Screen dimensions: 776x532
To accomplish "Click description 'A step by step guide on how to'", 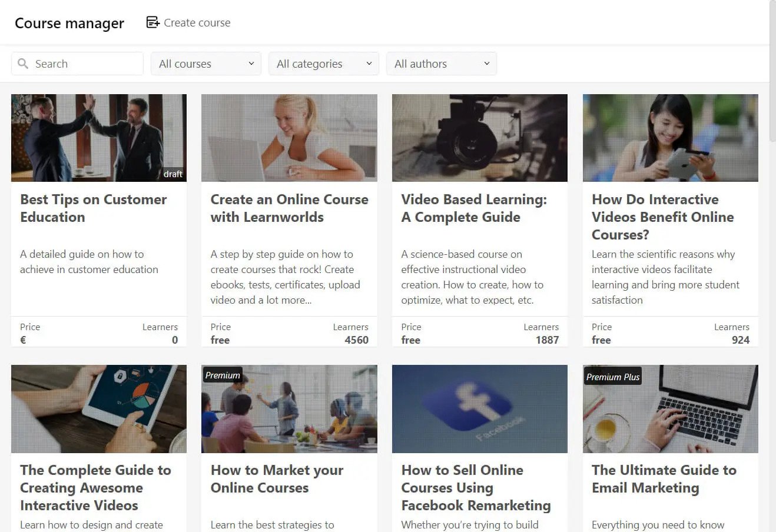I will point(286,277).
